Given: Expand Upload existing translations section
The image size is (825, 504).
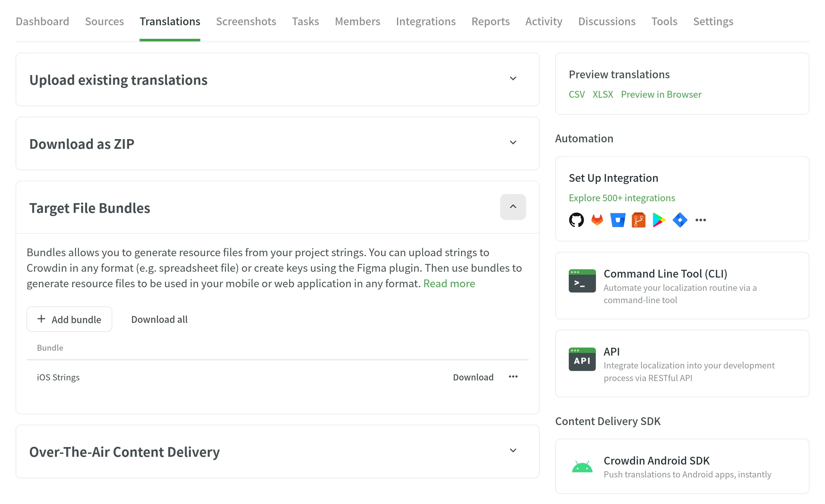Looking at the screenshot, I should (x=512, y=79).
